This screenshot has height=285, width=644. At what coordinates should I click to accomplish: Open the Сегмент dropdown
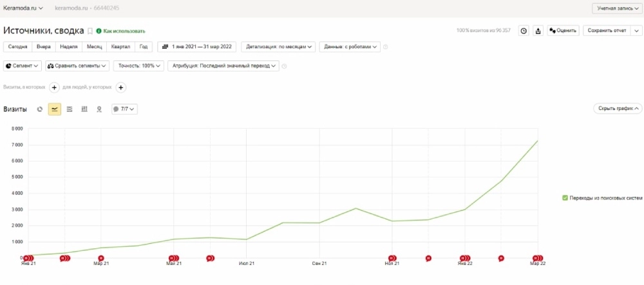(x=23, y=66)
